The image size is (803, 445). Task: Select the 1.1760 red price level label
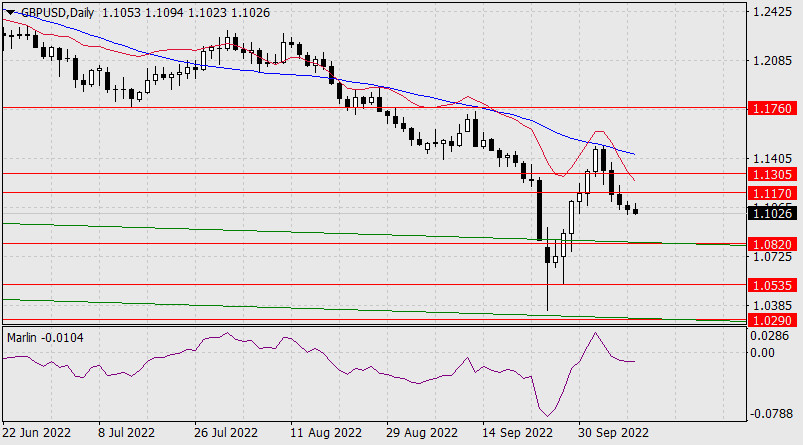[772, 109]
